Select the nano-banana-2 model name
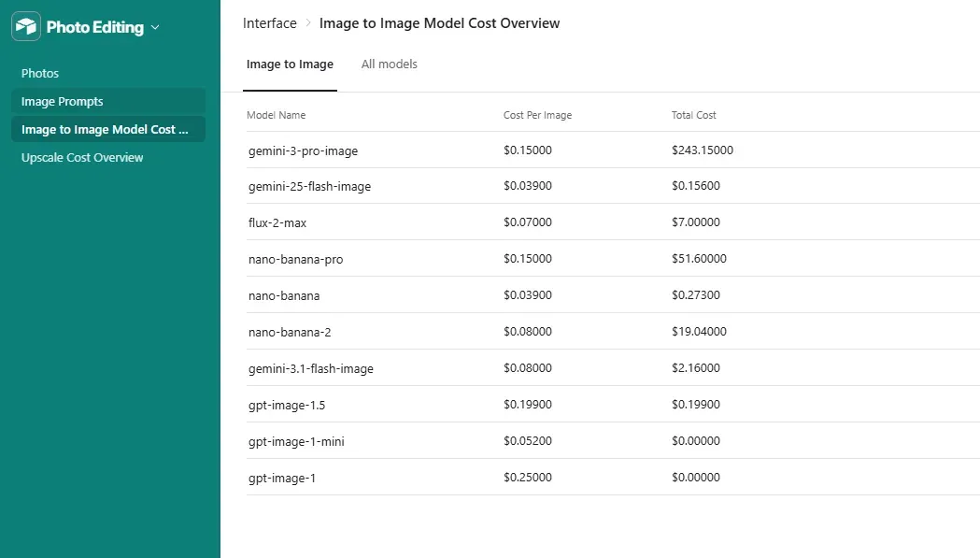This screenshot has width=980, height=558. [x=290, y=332]
